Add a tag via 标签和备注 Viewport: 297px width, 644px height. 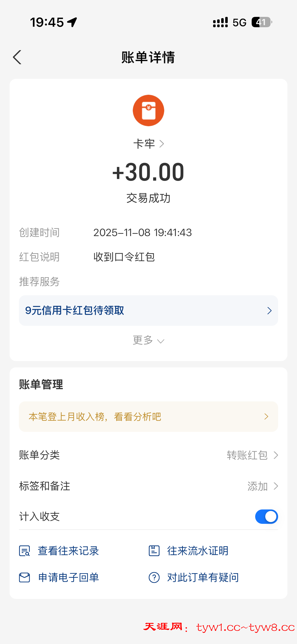pyautogui.click(x=262, y=486)
